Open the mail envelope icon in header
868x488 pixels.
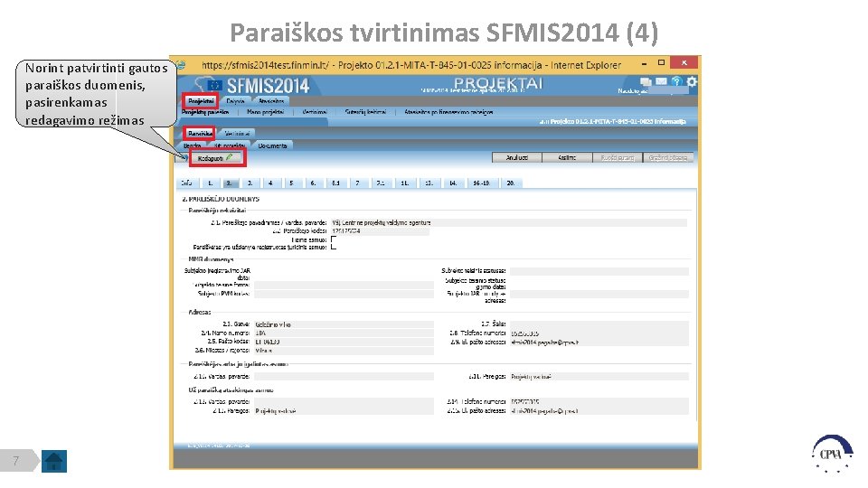coord(661,81)
